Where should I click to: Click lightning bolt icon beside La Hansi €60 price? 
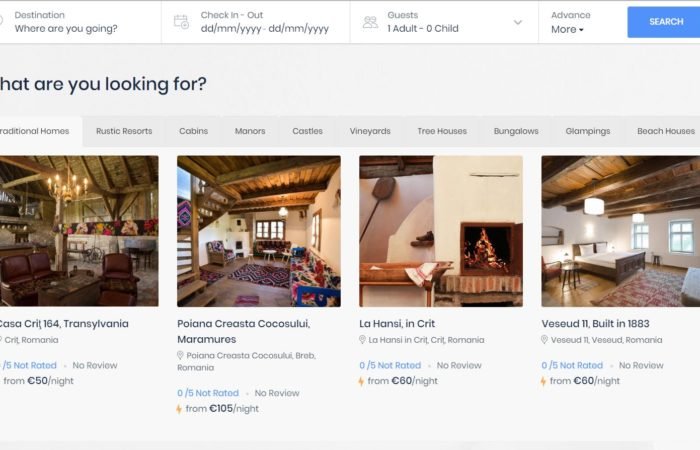pyautogui.click(x=362, y=381)
